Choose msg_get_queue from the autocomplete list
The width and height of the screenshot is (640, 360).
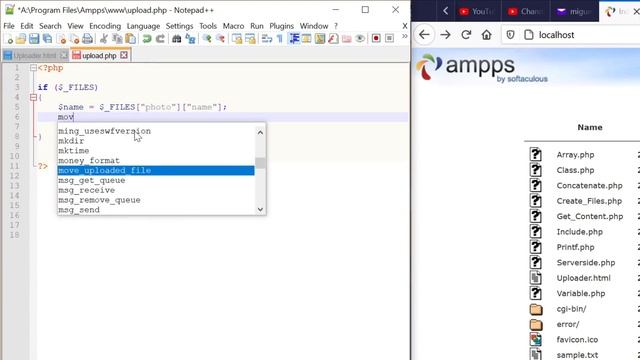point(156,180)
